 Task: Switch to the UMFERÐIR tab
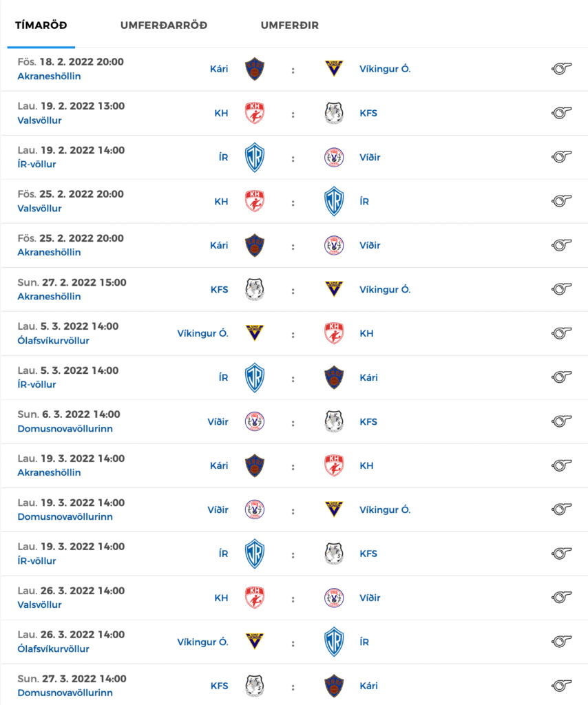pos(289,25)
